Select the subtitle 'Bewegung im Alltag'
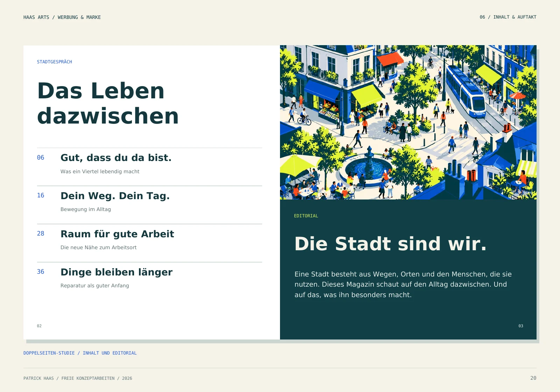 (x=86, y=209)
